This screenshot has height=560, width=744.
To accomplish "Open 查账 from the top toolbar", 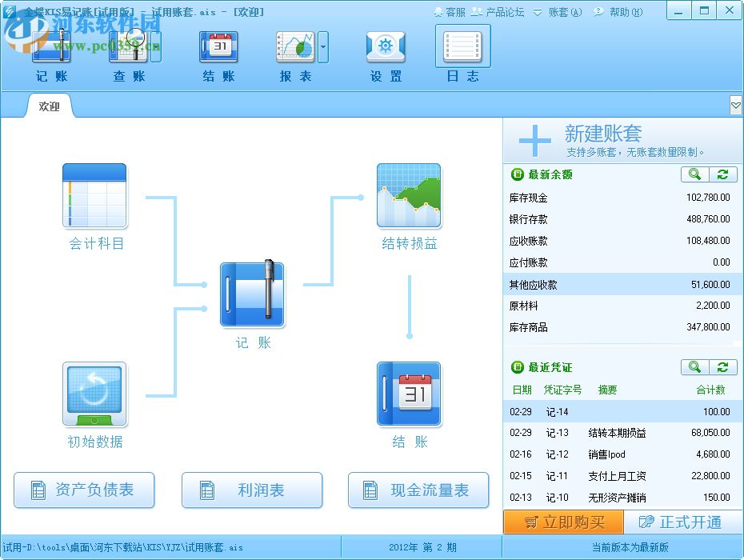I will [130, 48].
